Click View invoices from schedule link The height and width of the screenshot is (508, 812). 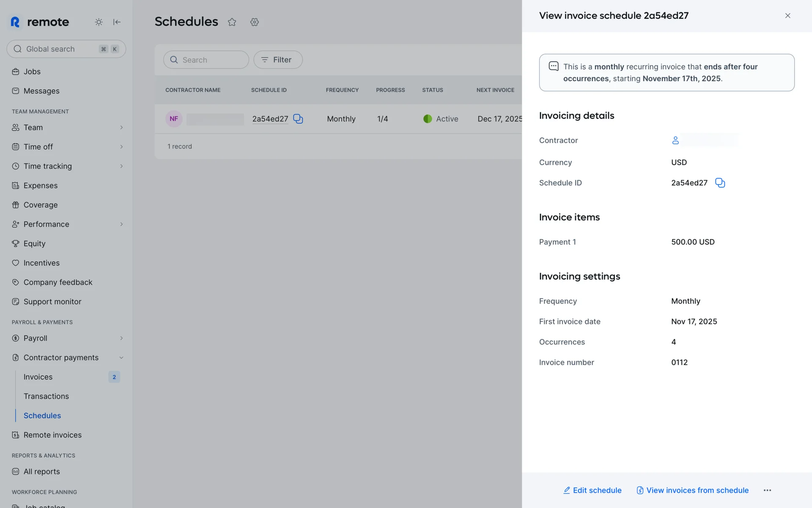point(692,490)
